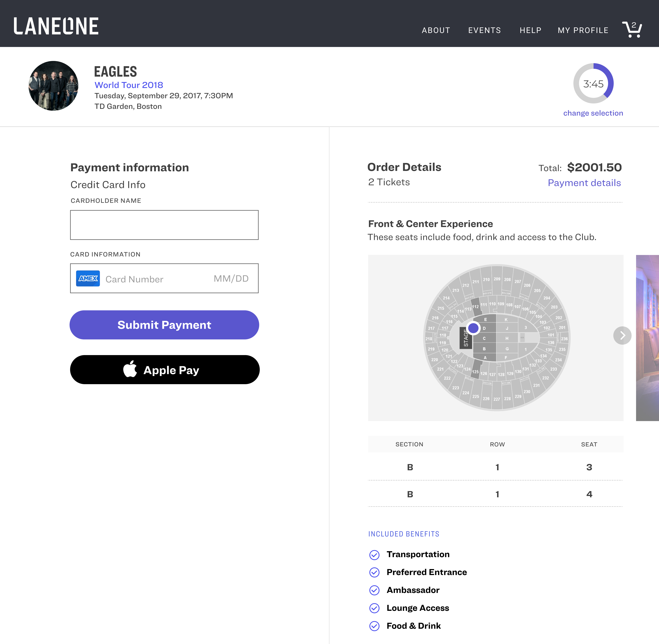Click the Ambassador check icon

[x=374, y=590]
